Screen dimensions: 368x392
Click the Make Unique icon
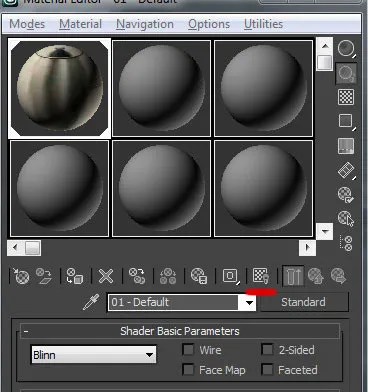(x=168, y=276)
